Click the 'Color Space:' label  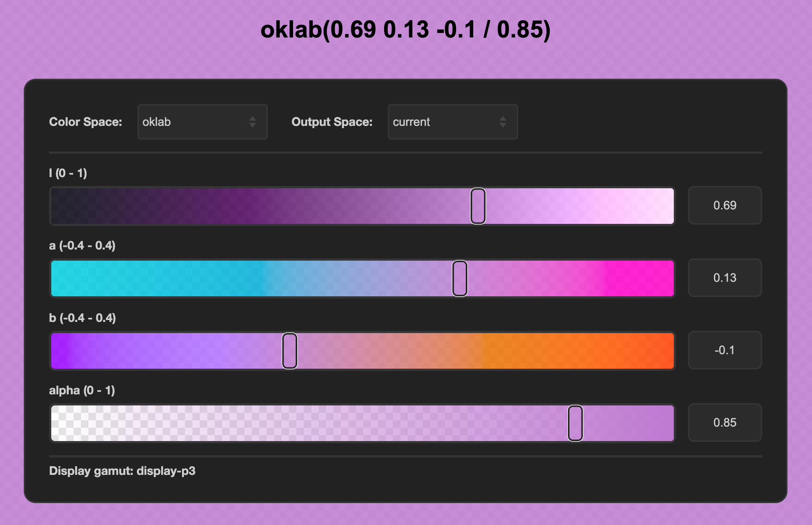pos(85,122)
